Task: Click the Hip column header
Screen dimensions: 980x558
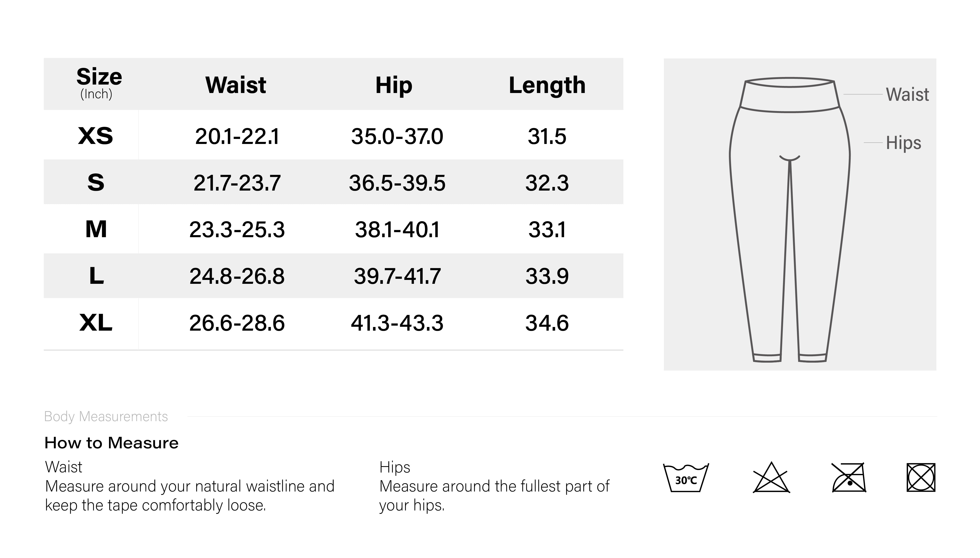Action: click(x=394, y=85)
